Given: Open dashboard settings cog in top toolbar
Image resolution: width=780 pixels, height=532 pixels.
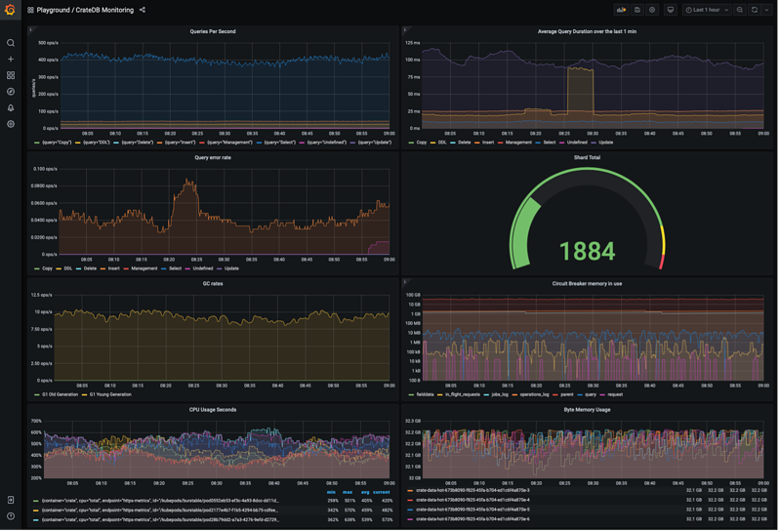Looking at the screenshot, I should [x=652, y=10].
